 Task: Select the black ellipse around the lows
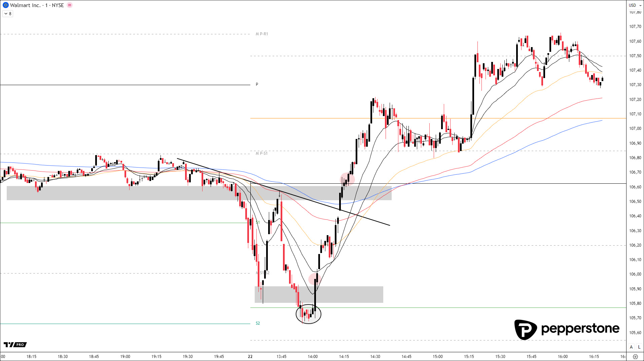[x=309, y=314]
